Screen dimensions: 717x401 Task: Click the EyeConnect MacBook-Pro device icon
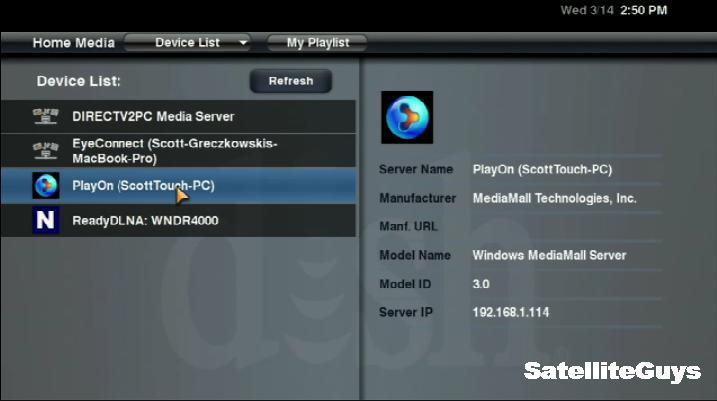[x=46, y=150]
